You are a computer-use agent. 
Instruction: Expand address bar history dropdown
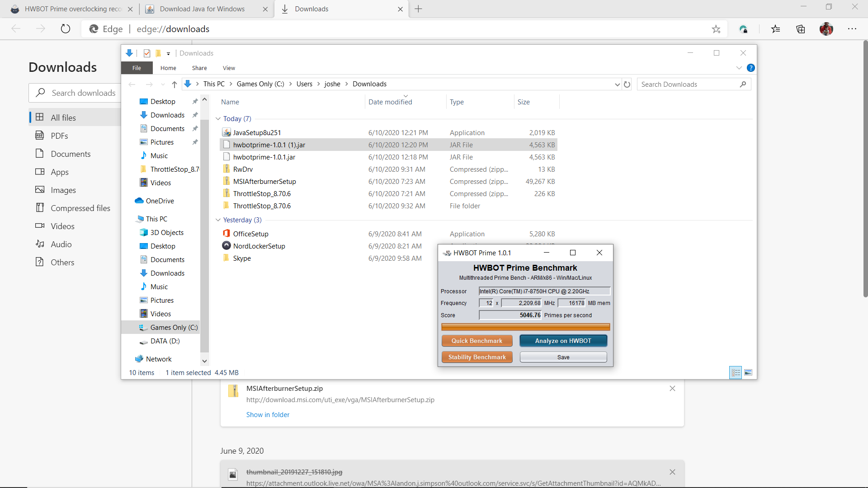617,84
